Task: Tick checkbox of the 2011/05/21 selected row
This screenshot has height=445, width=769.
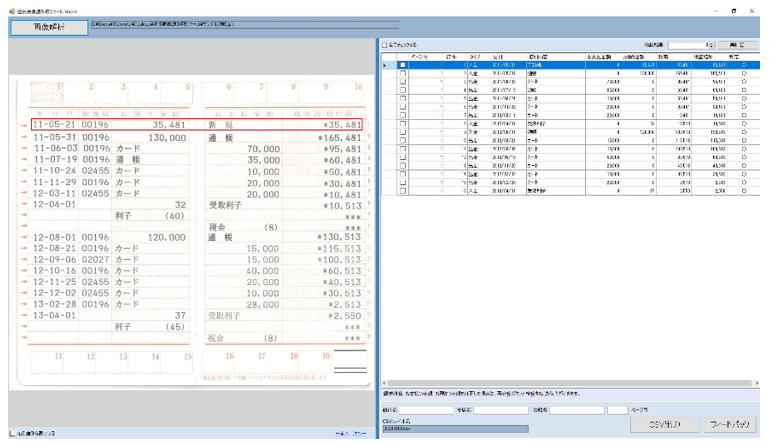Action: (403, 65)
